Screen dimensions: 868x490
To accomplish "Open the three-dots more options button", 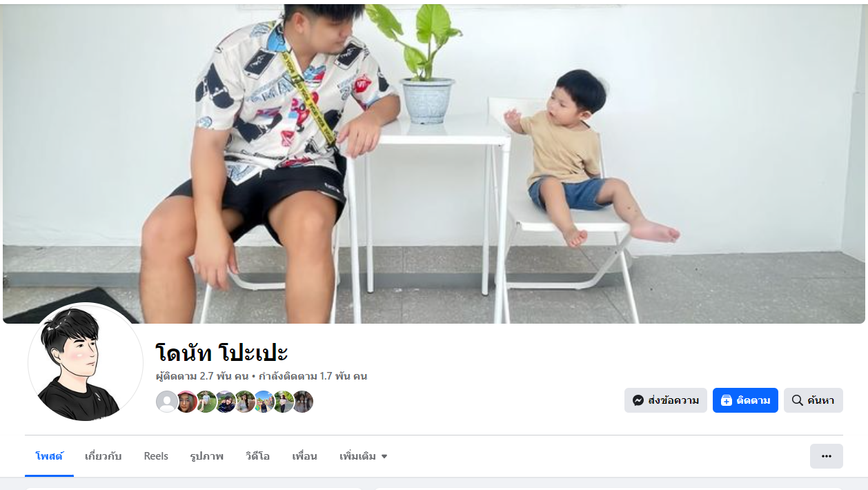I will point(826,456).
